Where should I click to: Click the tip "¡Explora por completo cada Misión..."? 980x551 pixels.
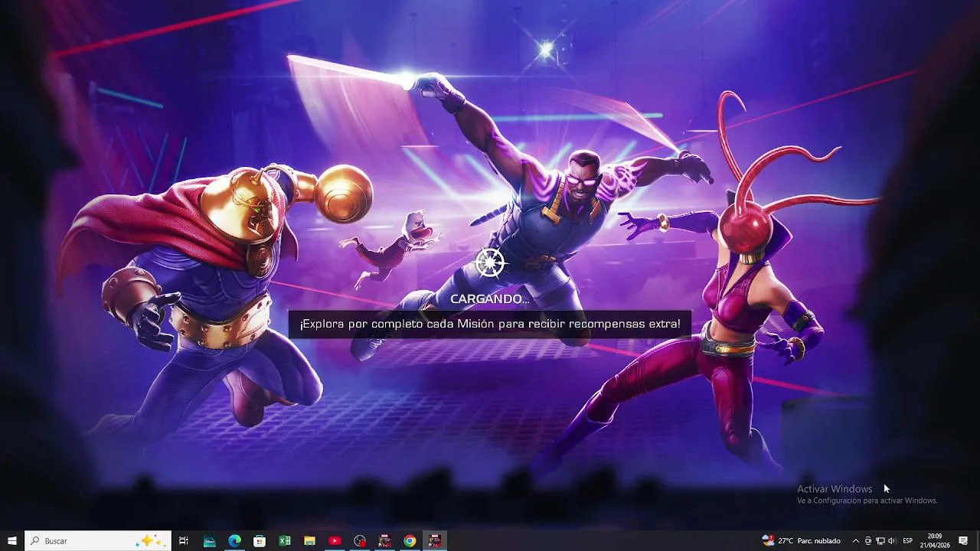coord(490,324)
